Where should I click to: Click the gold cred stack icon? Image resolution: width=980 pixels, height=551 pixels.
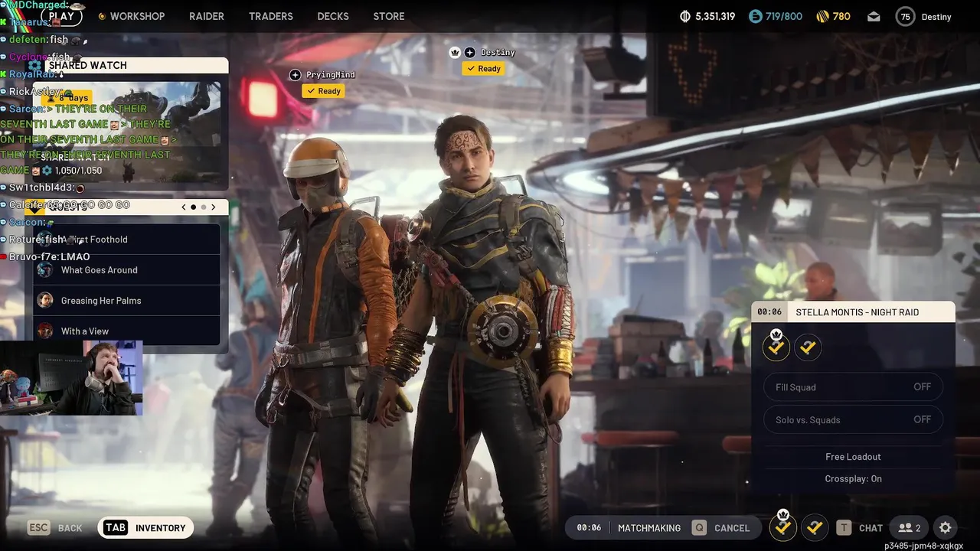click(x=823, y=16)
